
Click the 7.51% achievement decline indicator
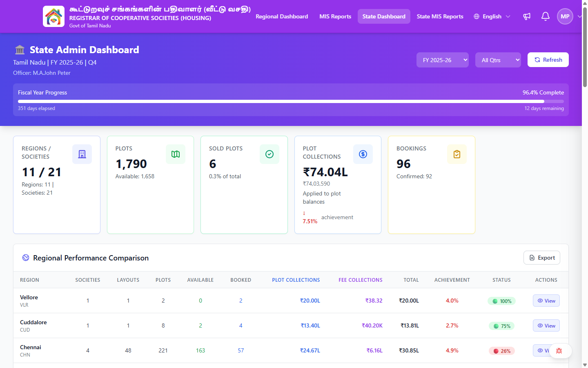[x=310, y=218]
